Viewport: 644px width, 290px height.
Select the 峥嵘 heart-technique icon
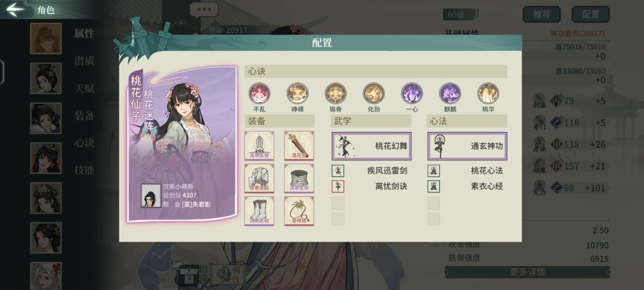298,93
